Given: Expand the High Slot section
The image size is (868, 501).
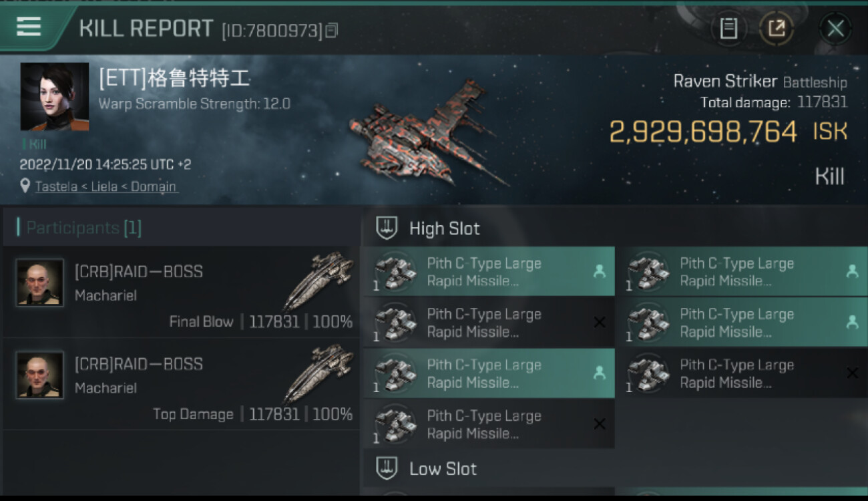Looking at the screenshot, I should 444,228.
